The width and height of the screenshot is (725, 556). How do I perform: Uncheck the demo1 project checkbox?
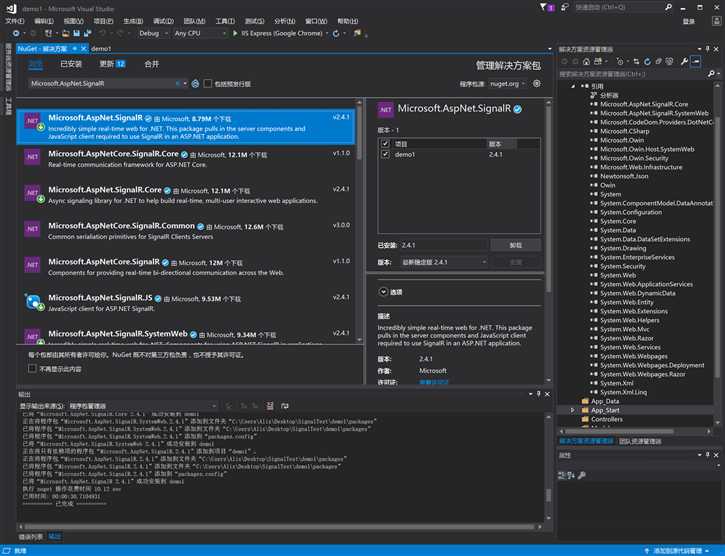[385, 154]
